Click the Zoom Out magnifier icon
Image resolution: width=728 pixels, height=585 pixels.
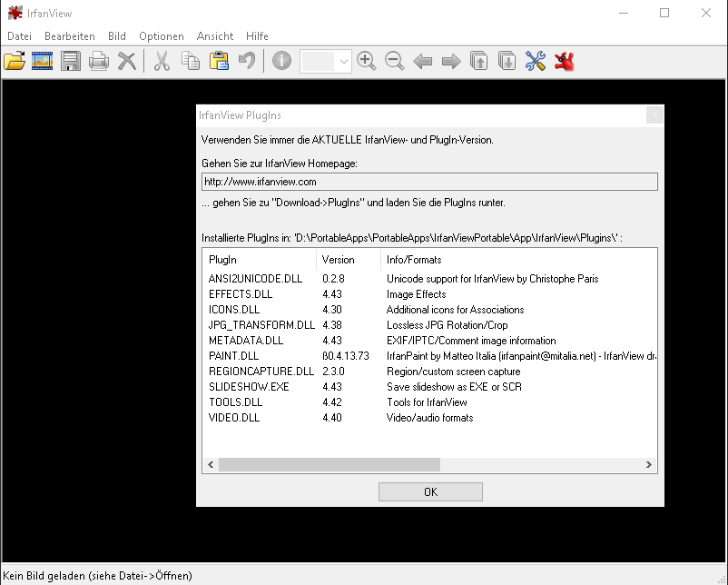[x=395, y=62]
